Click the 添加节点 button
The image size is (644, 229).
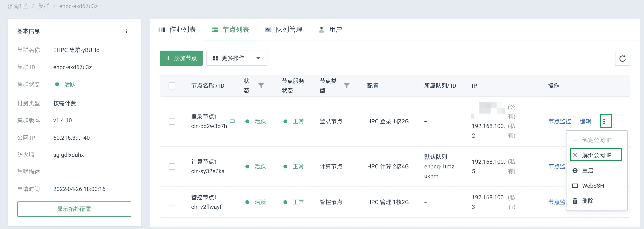[181, 58]
